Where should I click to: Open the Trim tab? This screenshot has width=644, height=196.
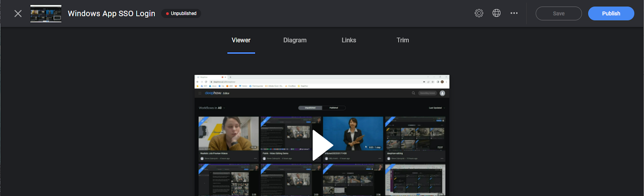click(x=403, y=40)
